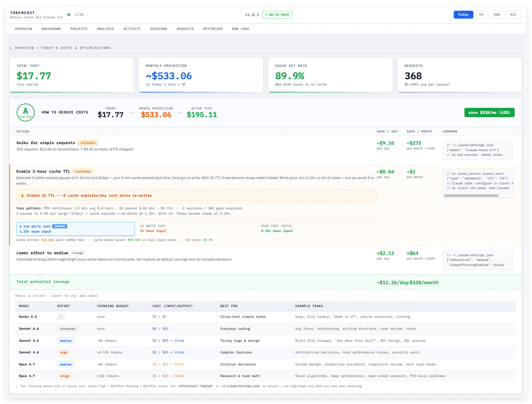The image size is (532, 404).
Task: Click the green LIVE status dot
Action: pyautogui.click(x=69, y=15)
